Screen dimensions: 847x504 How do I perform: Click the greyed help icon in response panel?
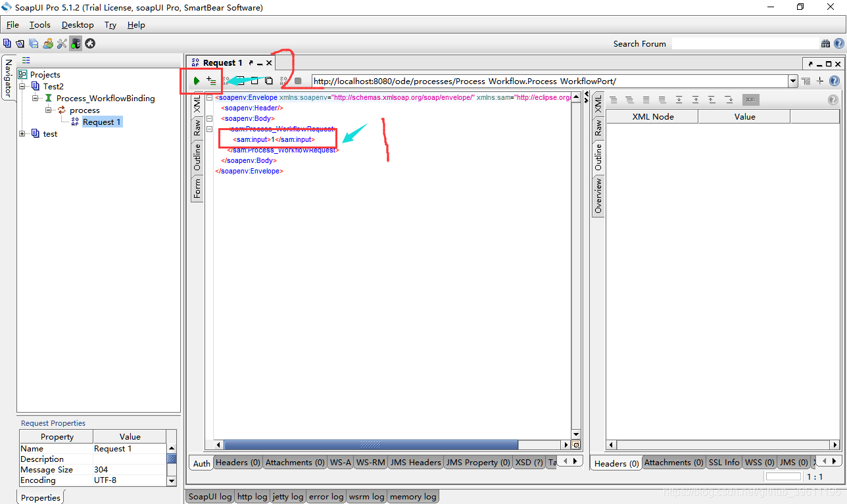(x=833, y=100)
